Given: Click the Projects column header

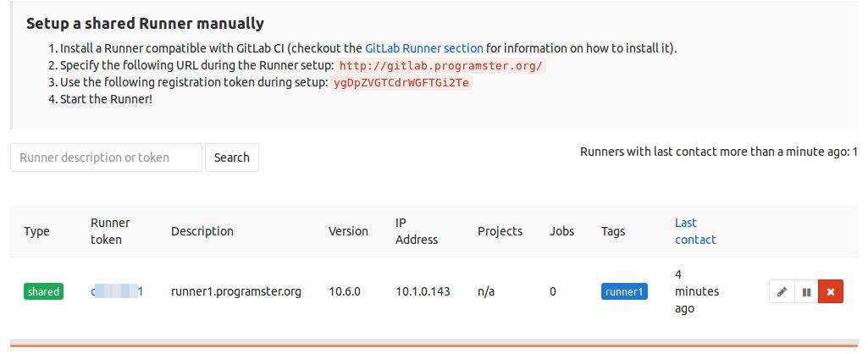Looking at the screenshot, I should click(x=500, y=231).
